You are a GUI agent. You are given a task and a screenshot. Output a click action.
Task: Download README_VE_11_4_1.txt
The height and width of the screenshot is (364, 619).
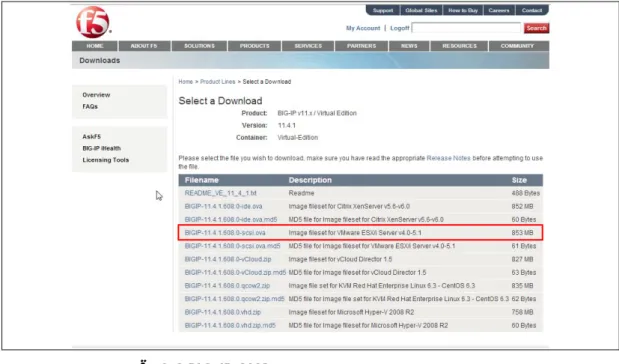[221, 193]
